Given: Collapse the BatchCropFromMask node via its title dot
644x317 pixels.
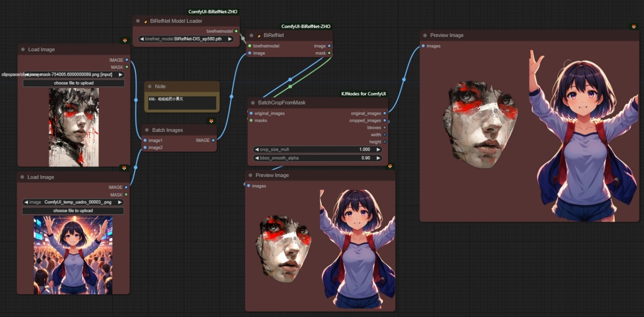Looking at the screenshot, I should tap(253, 103).
